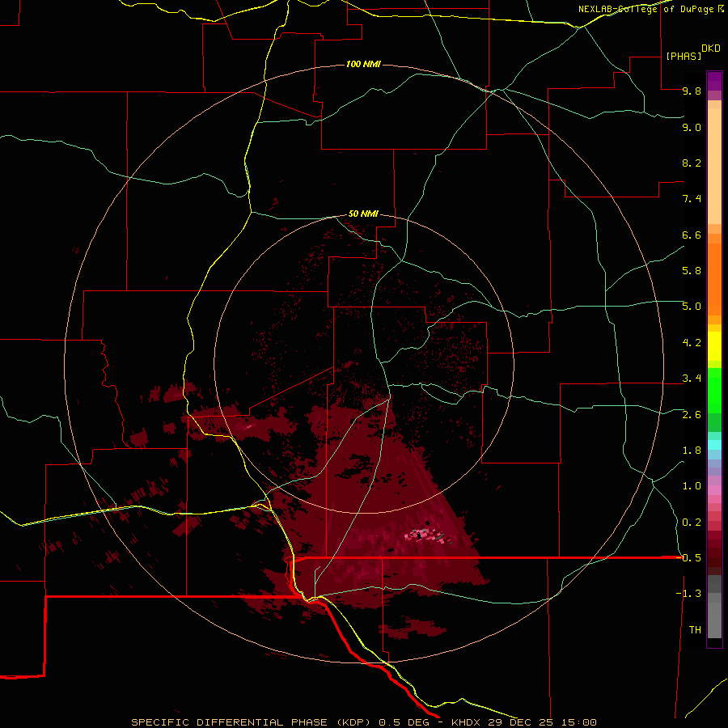This screenshot has width=728, height=728.
Task: Click the 7.4 value on color scale
Action: point(692,199)
